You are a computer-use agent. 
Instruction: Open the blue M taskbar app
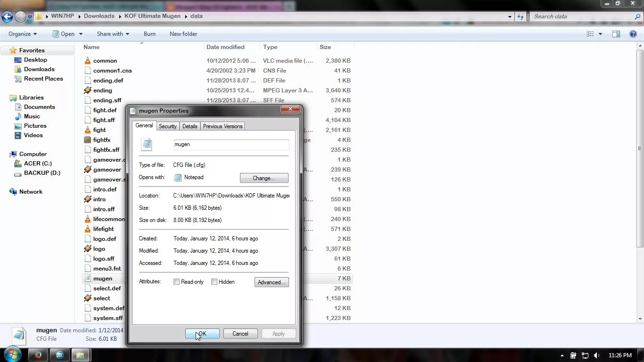pyautogui.click(x=59, y=355)
